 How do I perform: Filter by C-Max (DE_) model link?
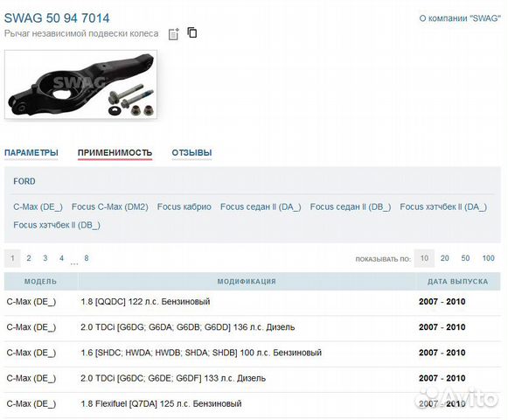click(x=38, y=206)
